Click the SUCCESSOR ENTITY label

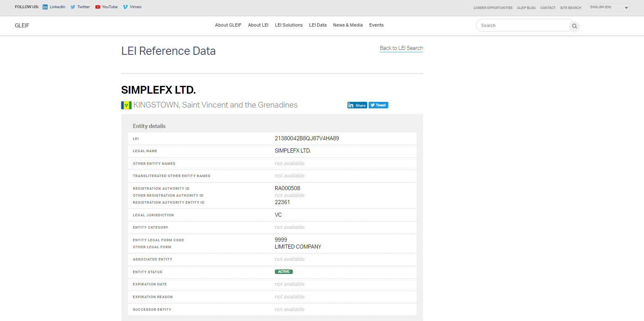152,310
